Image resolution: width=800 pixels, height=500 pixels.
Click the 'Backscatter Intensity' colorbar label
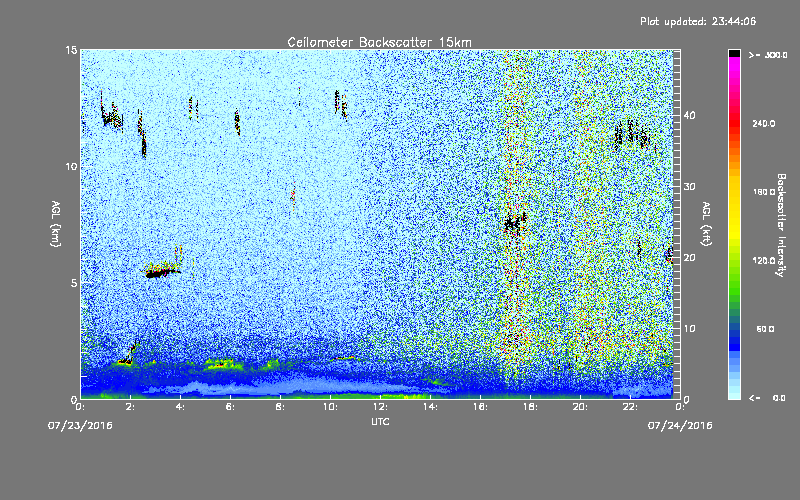(x=781, y=225)
